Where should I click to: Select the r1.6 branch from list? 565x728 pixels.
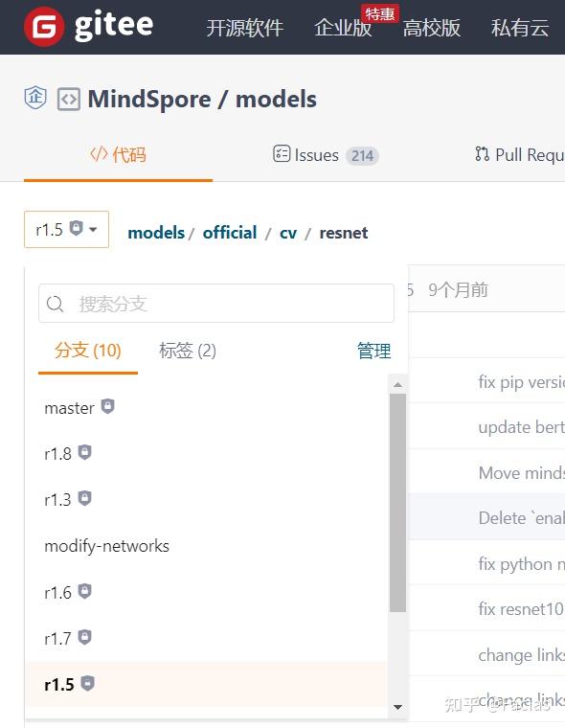point(206,592)
